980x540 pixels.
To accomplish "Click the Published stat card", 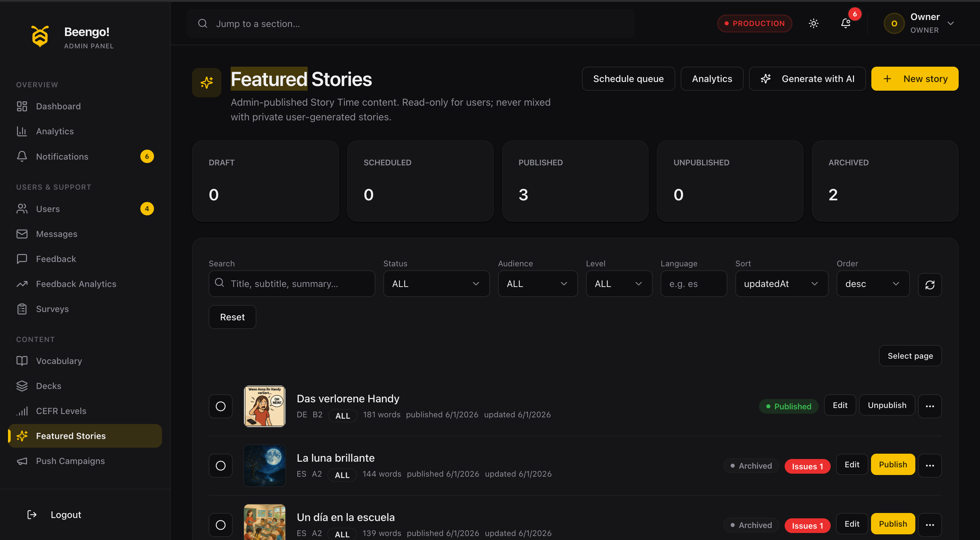I will [575, 181].
